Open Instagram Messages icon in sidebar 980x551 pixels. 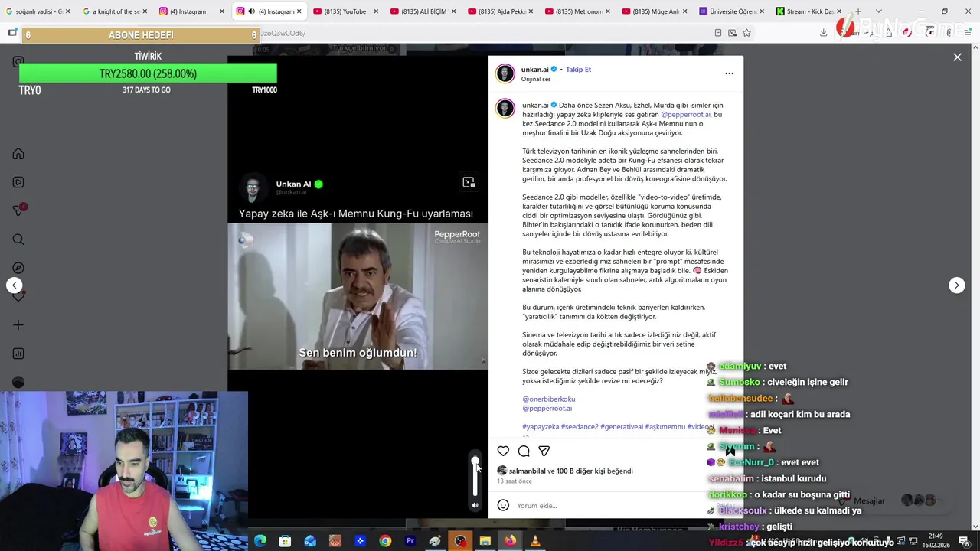coord(18,210)
